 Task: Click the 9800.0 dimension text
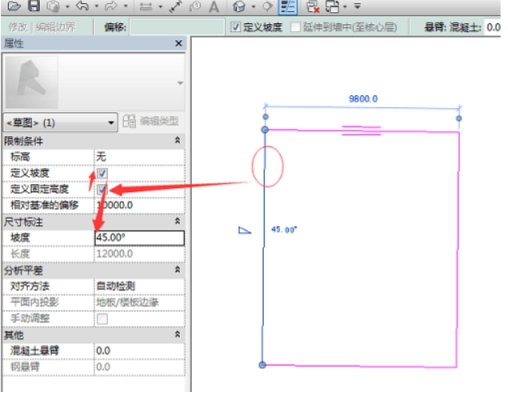pyautogui.click(x=363, y=99)
